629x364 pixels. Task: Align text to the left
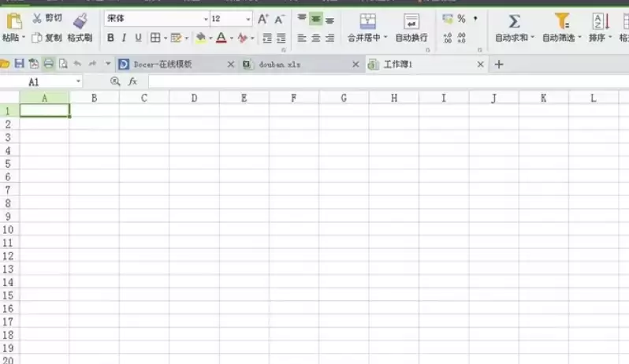302,38
